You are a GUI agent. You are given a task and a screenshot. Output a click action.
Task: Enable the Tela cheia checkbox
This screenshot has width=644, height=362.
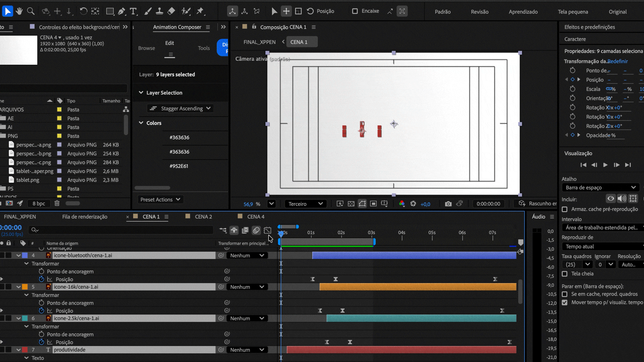coord(565,274)
